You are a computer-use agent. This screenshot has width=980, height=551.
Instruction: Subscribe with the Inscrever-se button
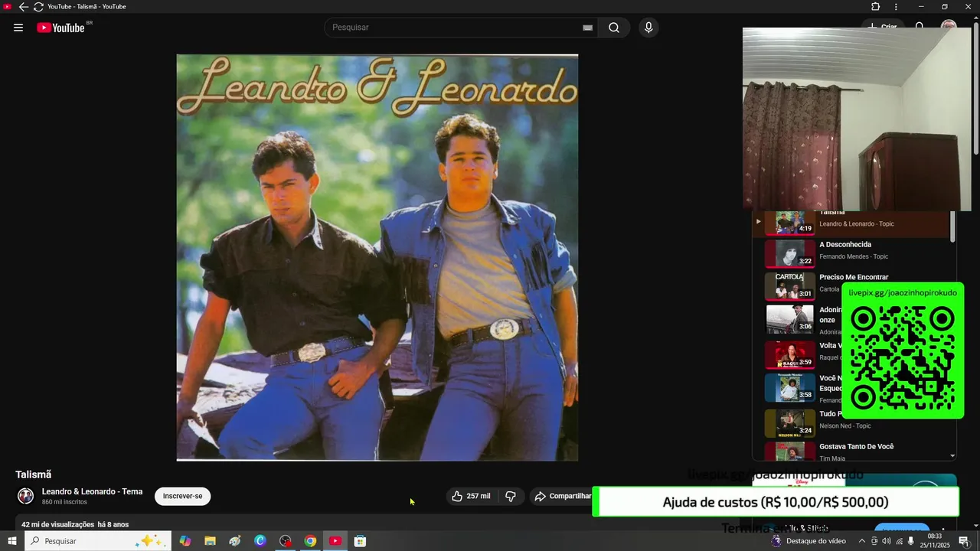point(182,496)
